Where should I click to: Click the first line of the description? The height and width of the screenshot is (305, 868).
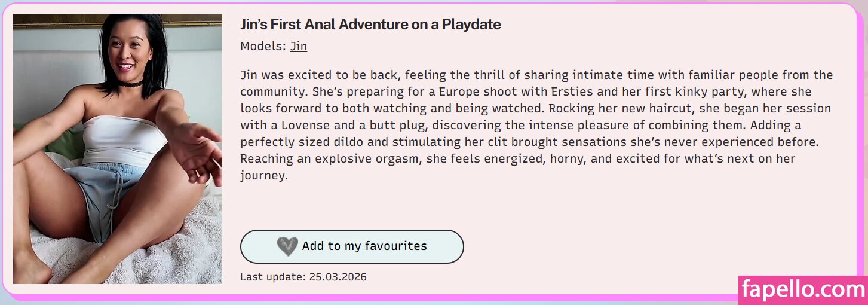pyautogui.click(x=536, y=75)
